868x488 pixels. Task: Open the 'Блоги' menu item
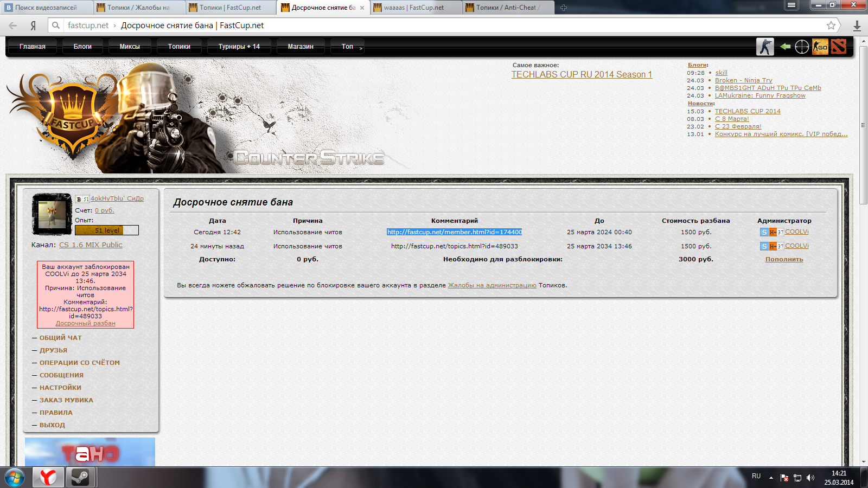[x=82, y=47]
